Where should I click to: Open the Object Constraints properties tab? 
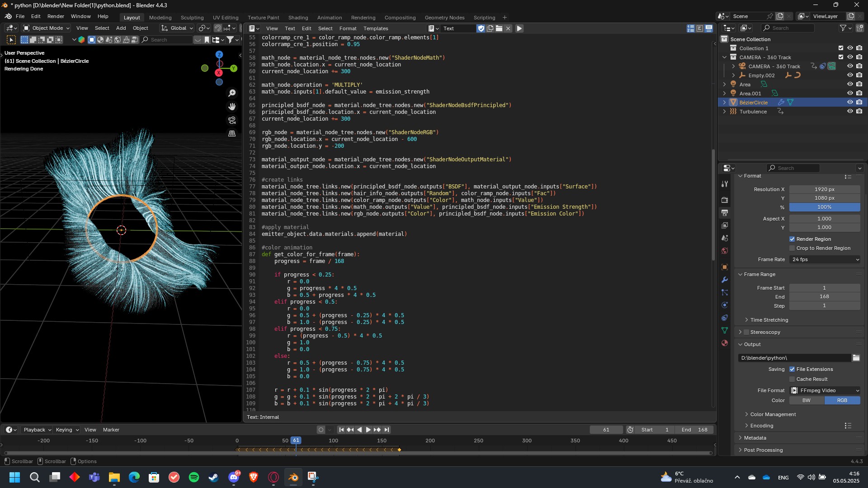pos(725,318)
